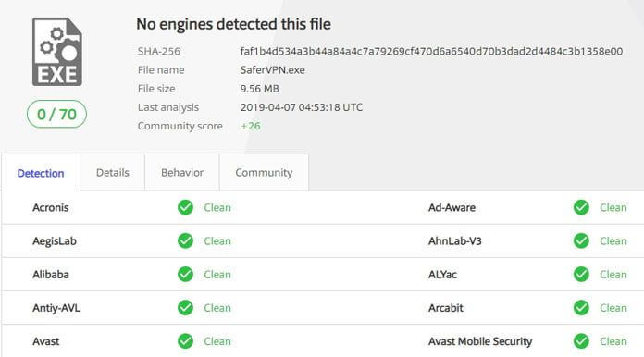
Task: Click the SHA-256 label
Action: pos(158,51)
